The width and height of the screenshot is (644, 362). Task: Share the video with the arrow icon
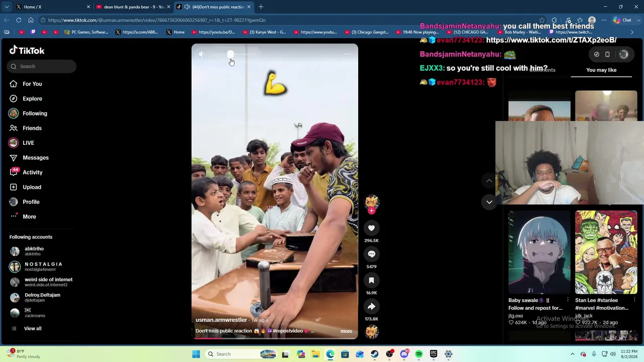pos(371,307)
